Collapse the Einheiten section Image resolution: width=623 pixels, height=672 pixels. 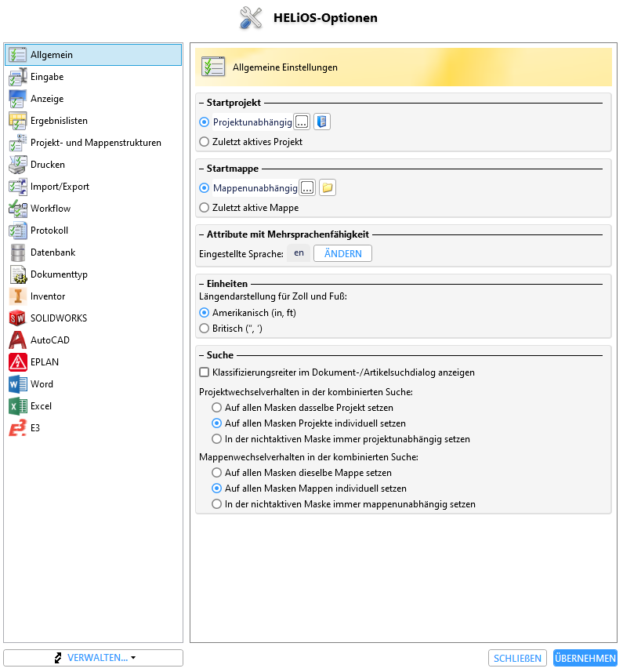(x=201, y=284)
